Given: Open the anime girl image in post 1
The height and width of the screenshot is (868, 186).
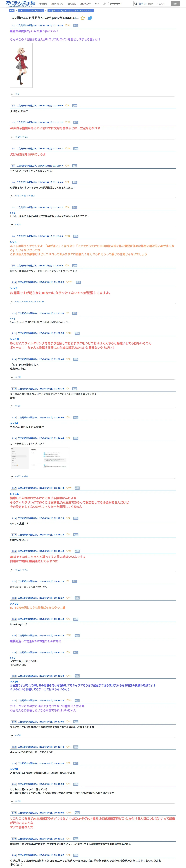Looking at the screenshot, I should coord(21,65).
